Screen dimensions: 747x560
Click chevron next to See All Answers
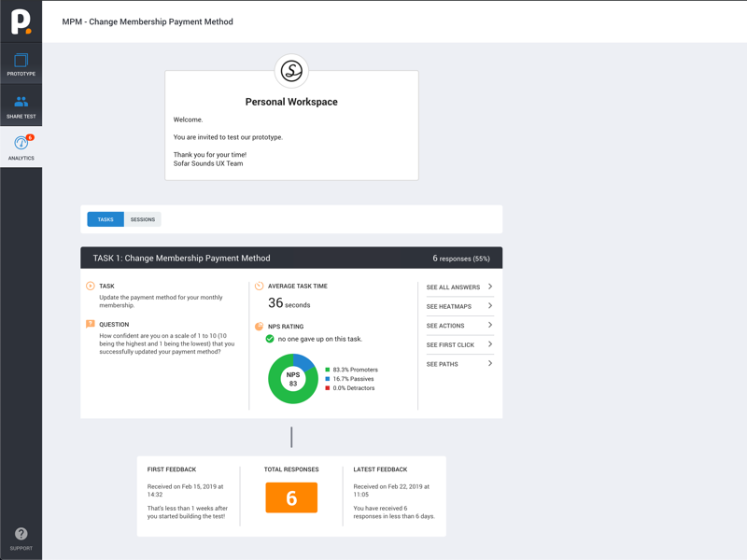click(489, 287)
